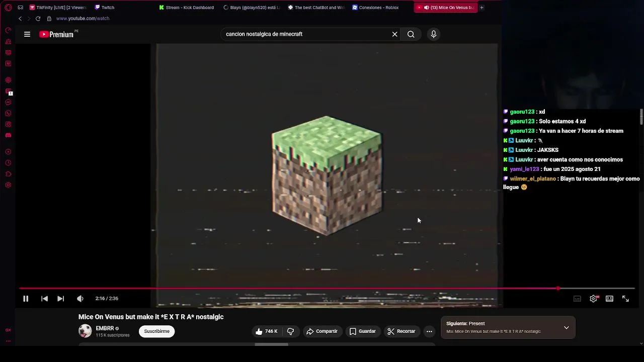This screenshot has height=362, width=644.
Task: Open the sidebar Player icon
Action: click(8, 152)
